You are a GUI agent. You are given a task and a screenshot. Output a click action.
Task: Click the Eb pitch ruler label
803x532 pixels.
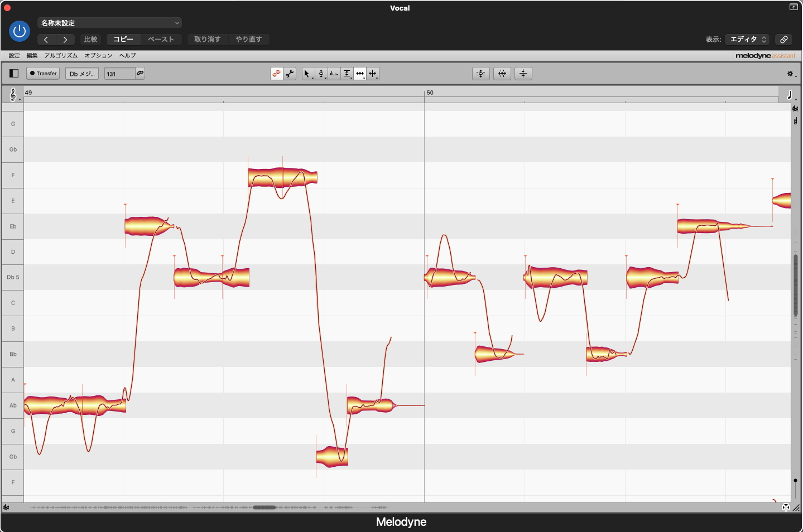click(13, 226)
